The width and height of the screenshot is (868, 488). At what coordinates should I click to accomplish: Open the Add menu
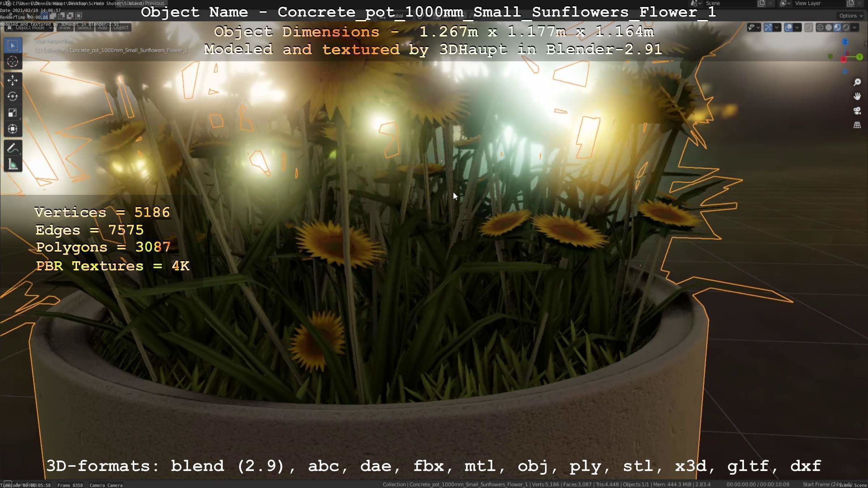102,27
